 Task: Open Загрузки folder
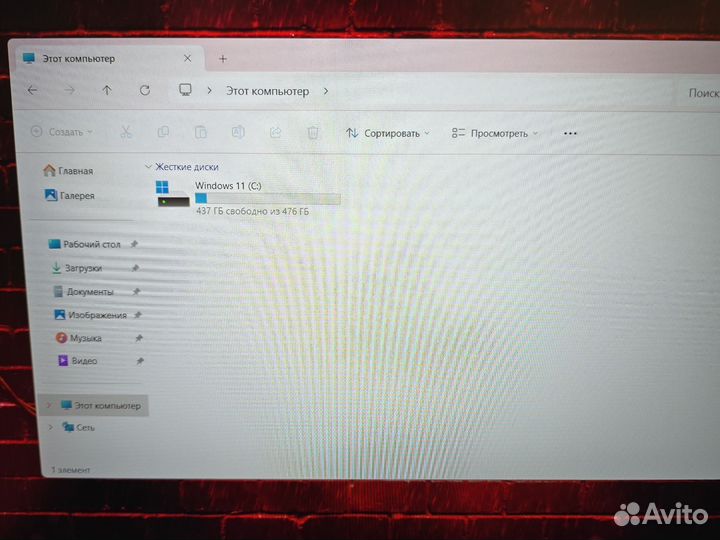pos(77,268)
